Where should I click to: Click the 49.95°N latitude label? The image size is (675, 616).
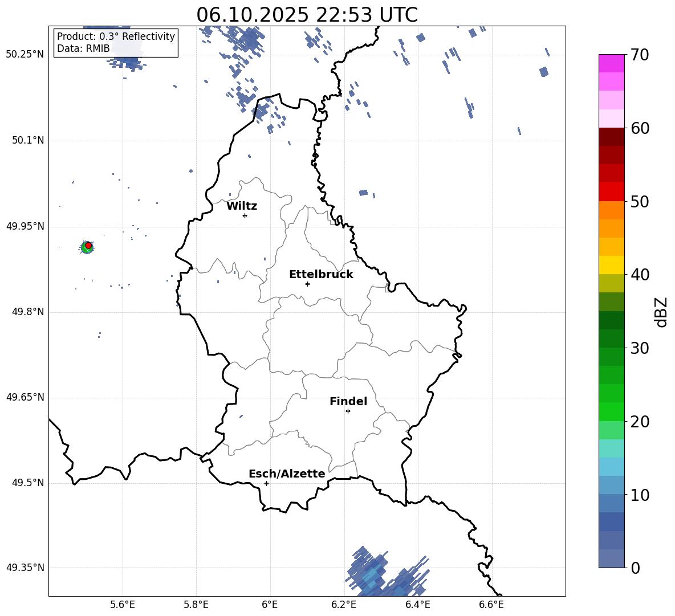click(25, 226)
